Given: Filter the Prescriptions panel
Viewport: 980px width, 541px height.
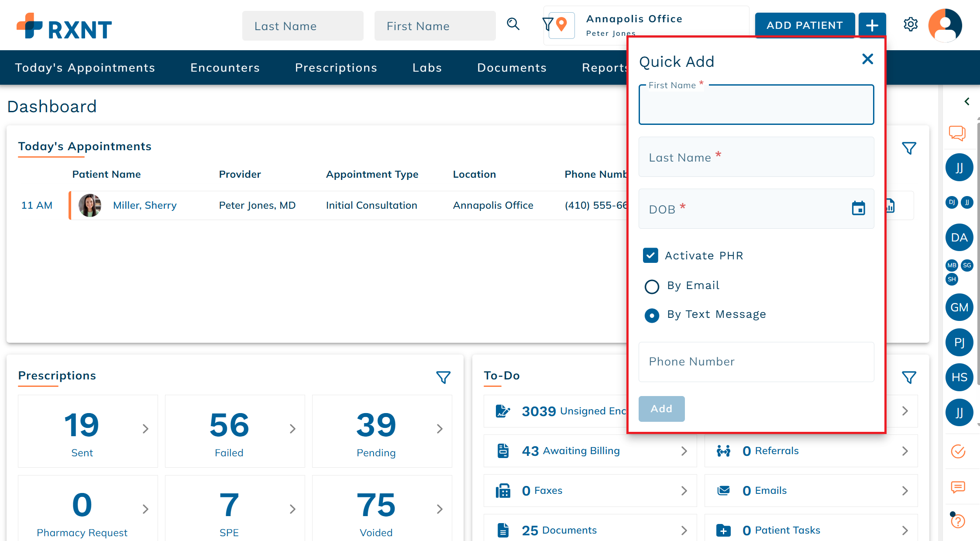Looking at the screenshot, I should (443, 377).
